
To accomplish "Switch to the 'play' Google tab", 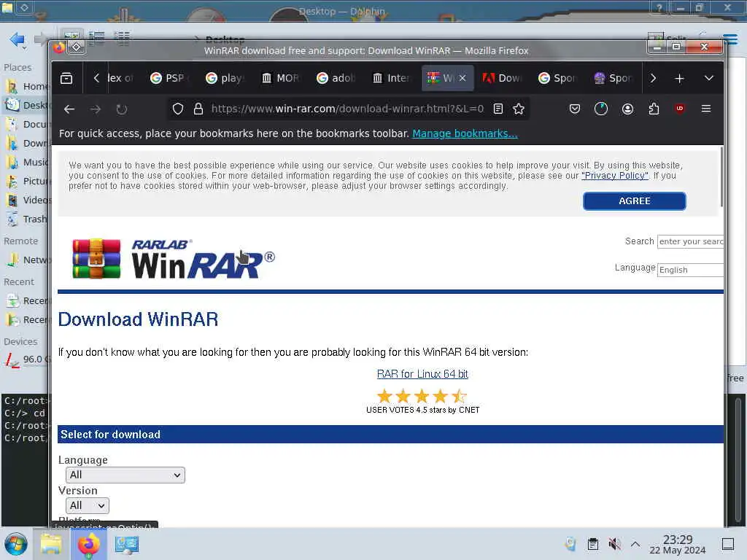I will tap(225, 78).
